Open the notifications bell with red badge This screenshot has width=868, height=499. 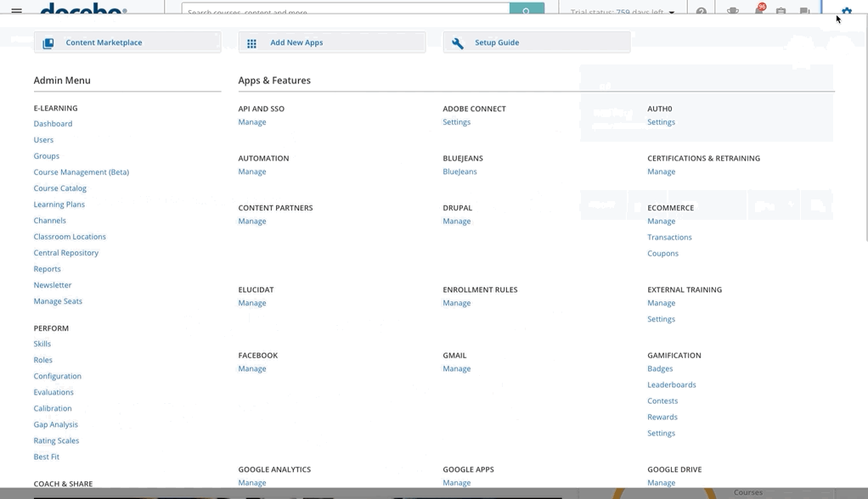pos(759,8)
